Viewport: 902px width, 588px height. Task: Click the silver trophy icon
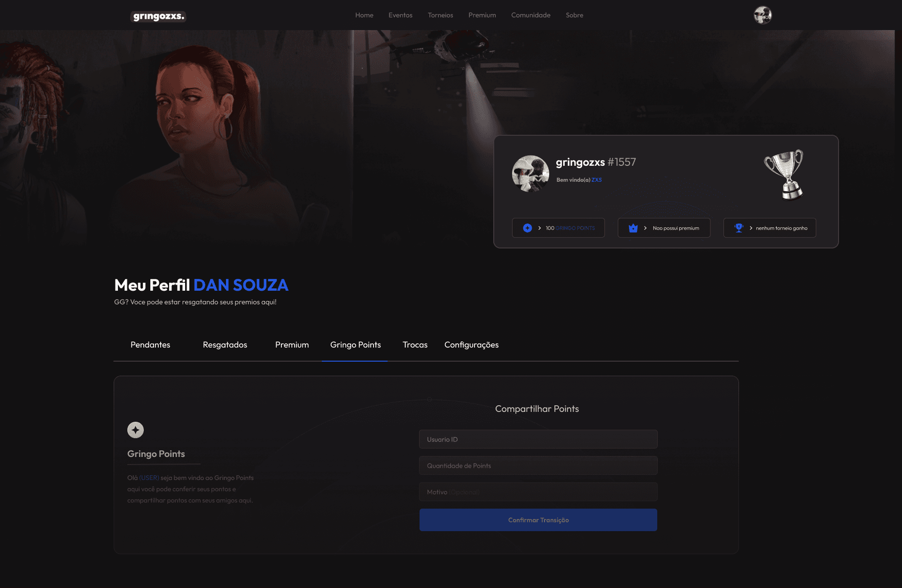(x=785, y=175)
